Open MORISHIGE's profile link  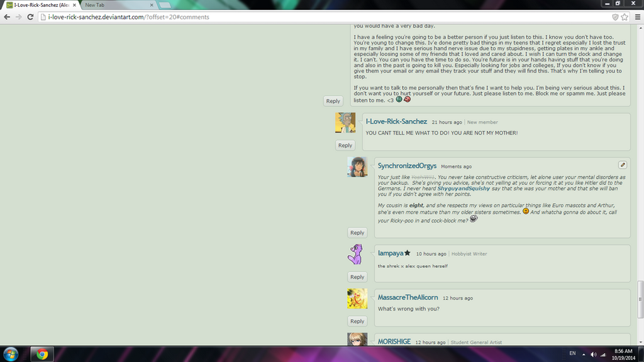(x=394, y=341)
